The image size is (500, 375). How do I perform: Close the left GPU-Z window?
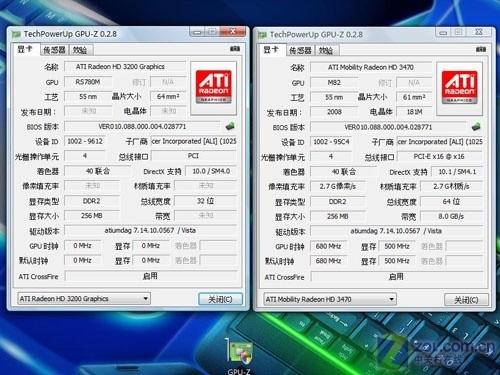point(233,32)
